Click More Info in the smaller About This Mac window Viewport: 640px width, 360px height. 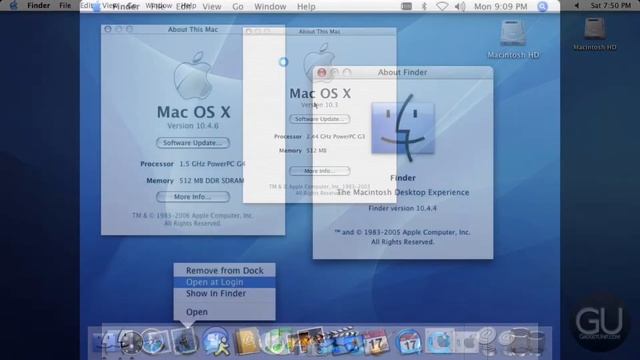click(320, 171)
